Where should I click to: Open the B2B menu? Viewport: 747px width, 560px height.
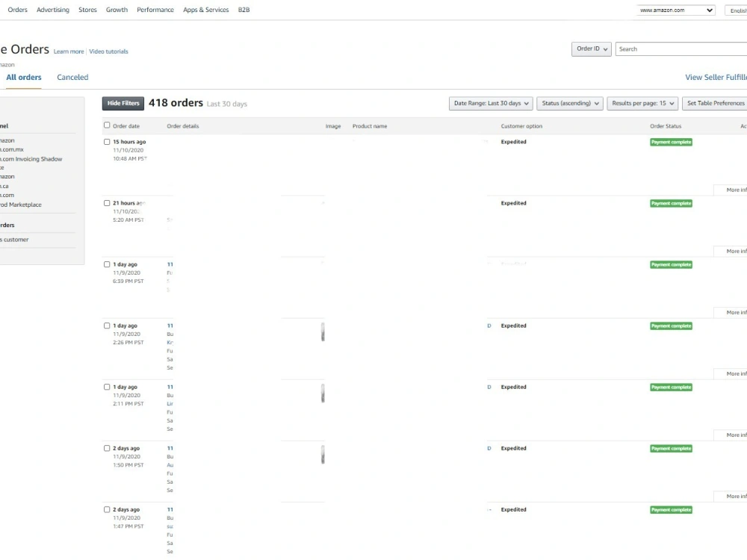[244, 10]
